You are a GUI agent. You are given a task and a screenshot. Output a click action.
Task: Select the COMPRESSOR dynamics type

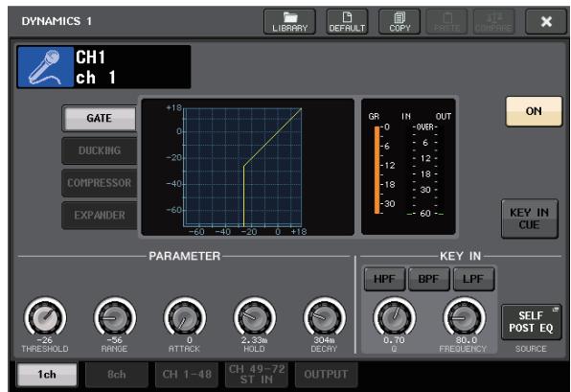coord(99,182)
